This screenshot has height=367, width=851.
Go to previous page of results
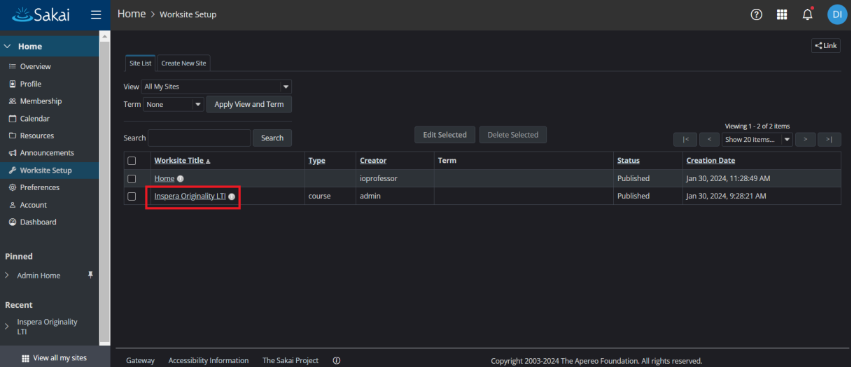(x=709, y=140)
